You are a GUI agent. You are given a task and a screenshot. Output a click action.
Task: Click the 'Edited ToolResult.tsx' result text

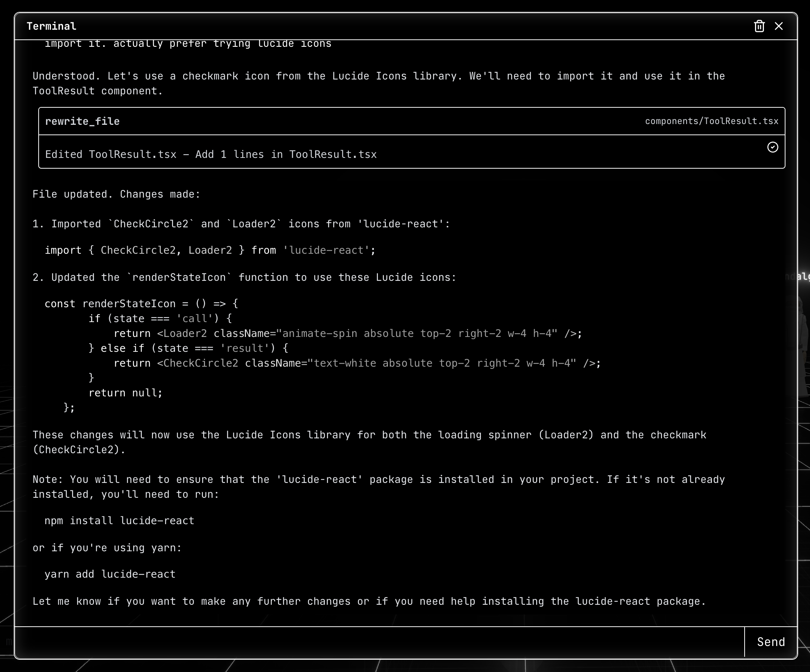(x=211, y=155)
